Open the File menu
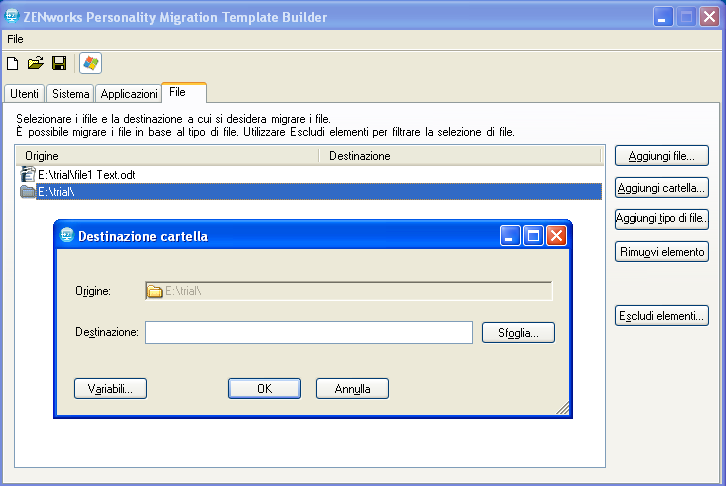 [15, 39]
